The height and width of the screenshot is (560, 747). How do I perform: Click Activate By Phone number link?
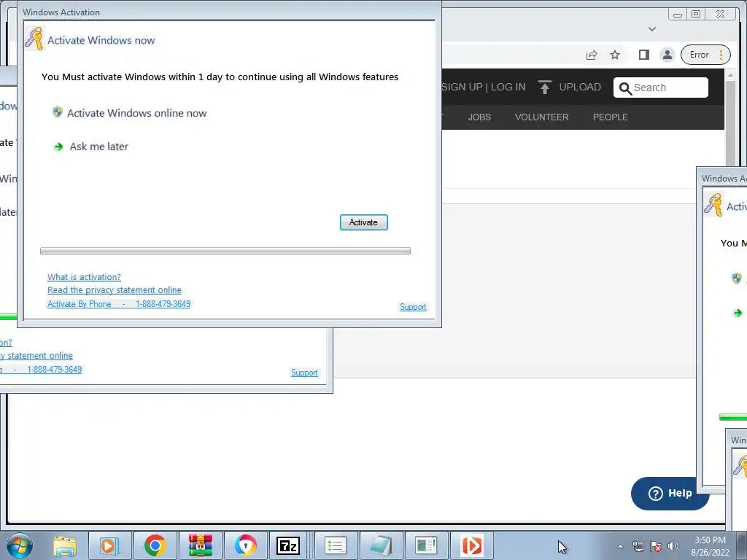[119, 304]
